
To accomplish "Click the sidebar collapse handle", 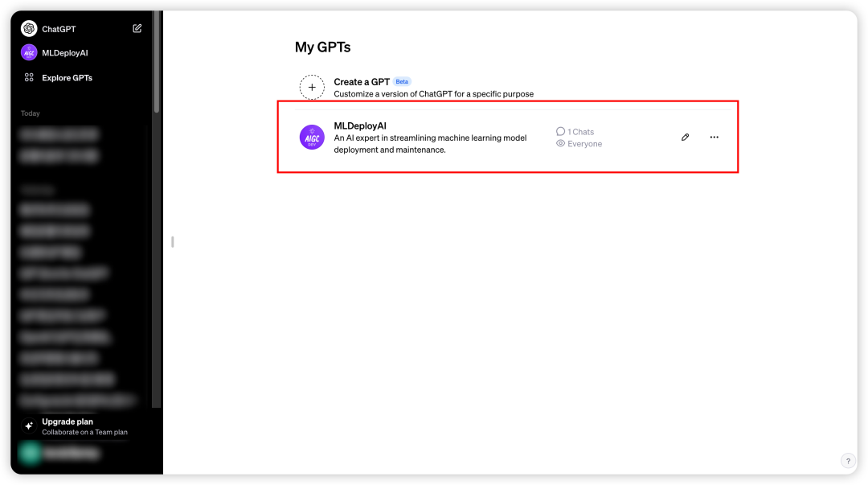I will pyautogui.click(x=173, y=241).
